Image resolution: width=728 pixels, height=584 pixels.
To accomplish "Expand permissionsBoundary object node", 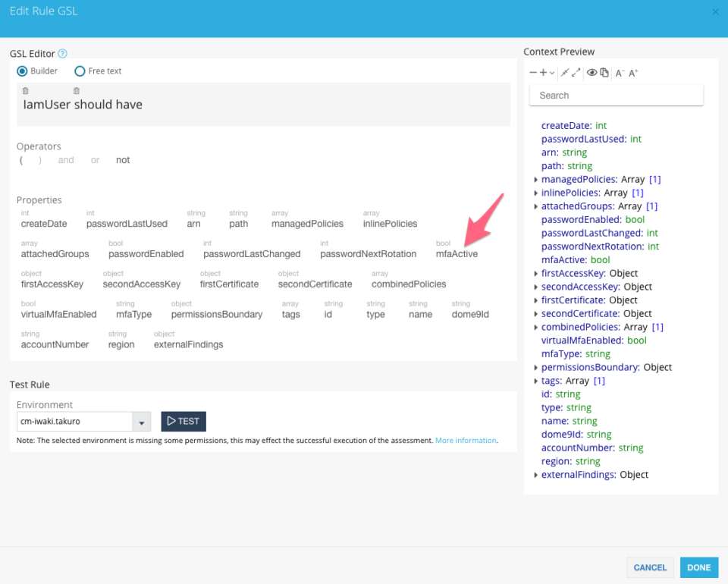I will click(x=535, y=368).
